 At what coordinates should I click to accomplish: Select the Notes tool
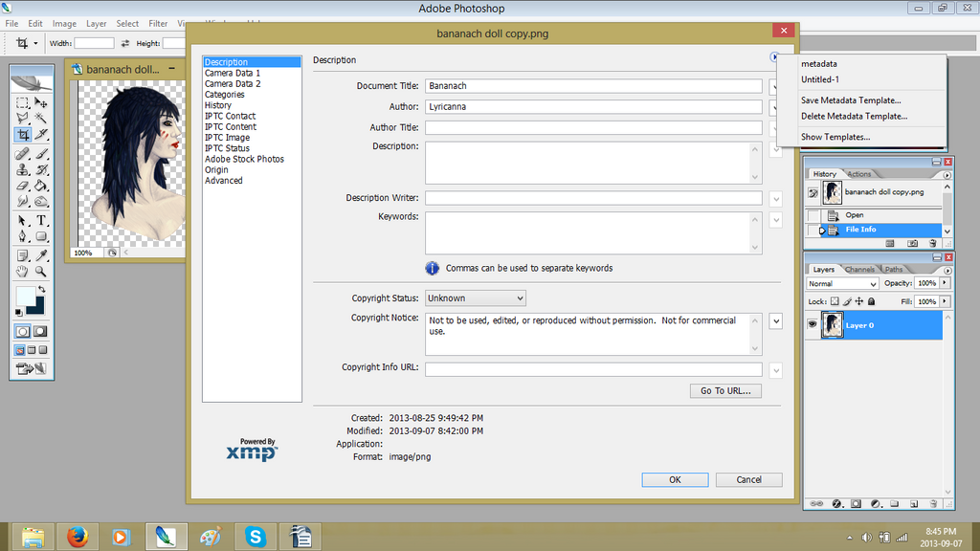[x=23, y=255]
